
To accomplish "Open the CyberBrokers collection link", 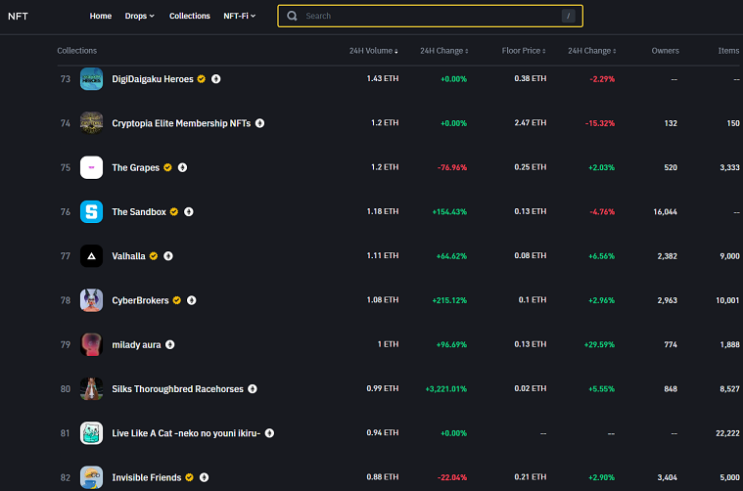I will pyautogui.click(x=140, y=300).
